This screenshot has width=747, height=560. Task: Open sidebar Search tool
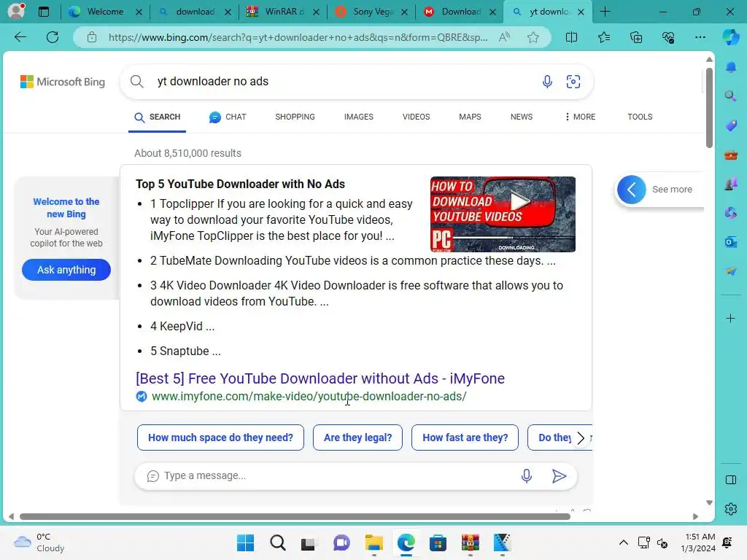(x=731, y=96)
